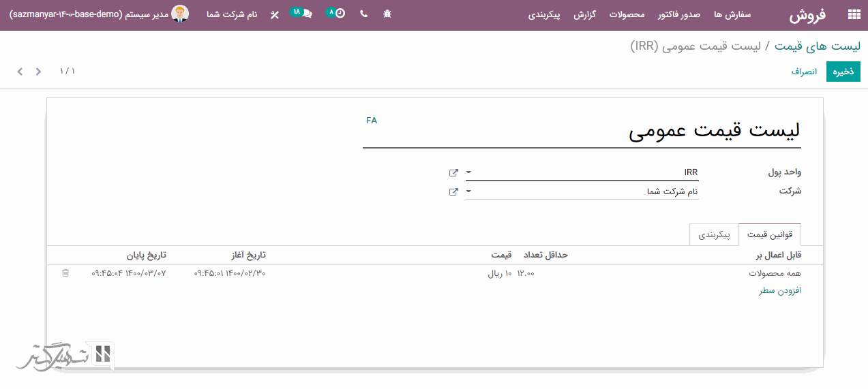Open activities clock icon
The width and height of the screenshot is (868, 389).
(339, 14)
